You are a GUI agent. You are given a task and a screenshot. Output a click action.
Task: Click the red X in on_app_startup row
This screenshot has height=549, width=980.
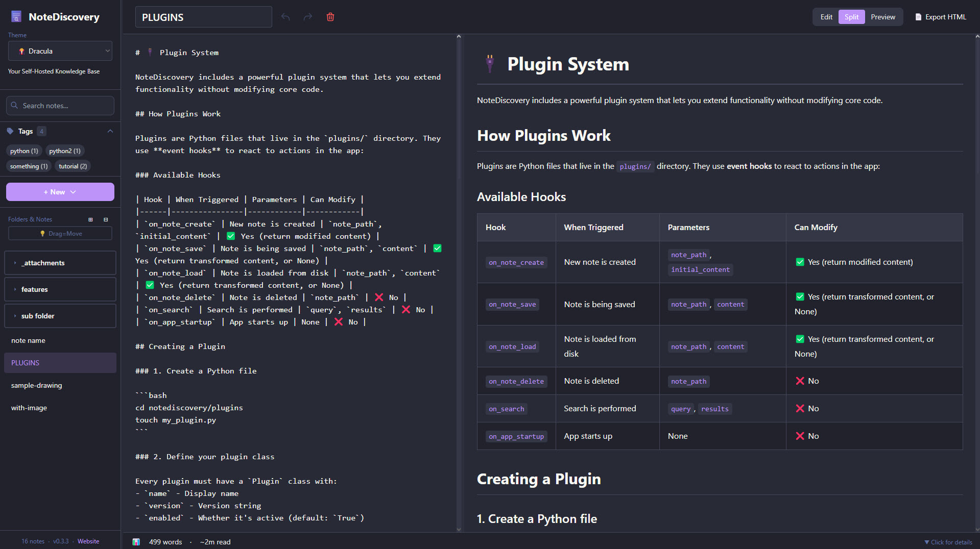pyautogui.click(x=800, y=436)
